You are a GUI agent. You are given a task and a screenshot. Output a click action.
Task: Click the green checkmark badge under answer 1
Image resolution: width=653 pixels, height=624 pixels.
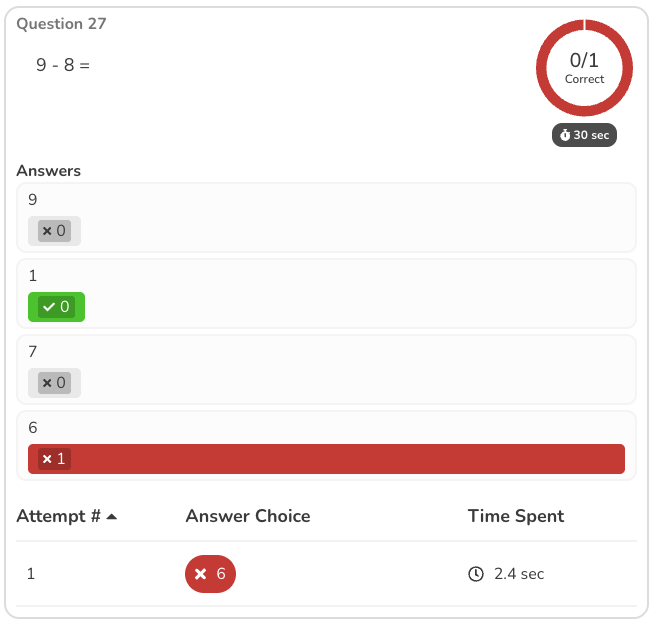click(x=56, y=307)
